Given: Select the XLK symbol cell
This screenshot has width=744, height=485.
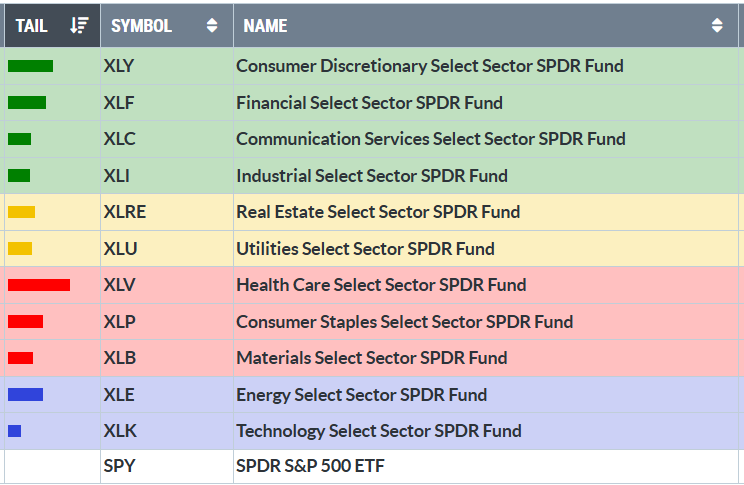Looking at the screenshot, I should tap(119, 431).
